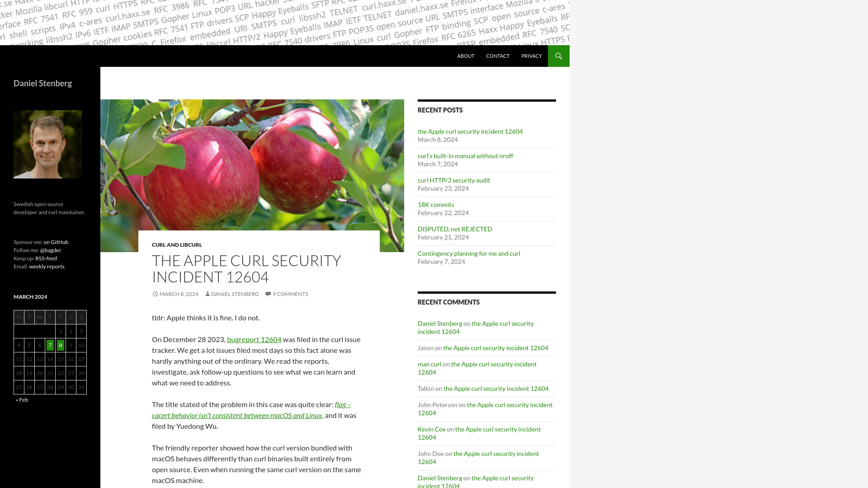868x488 pixels.
Task: Click the CURL AND LIBCURL category tag
Action: pos(176,244)
